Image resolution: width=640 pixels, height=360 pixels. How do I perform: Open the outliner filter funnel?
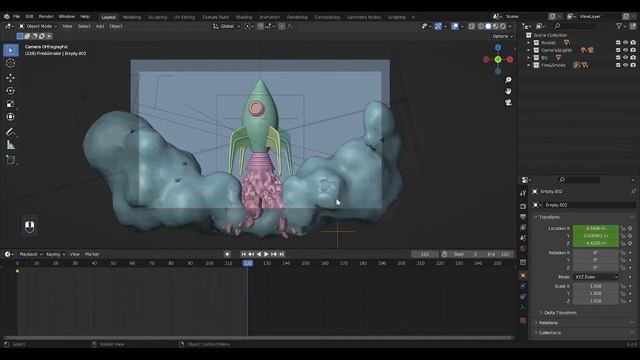[x=619, y=26]
